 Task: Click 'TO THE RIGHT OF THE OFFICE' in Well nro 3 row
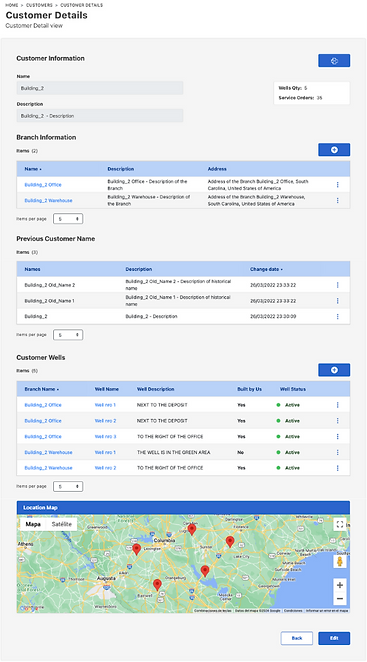(170, 437)
